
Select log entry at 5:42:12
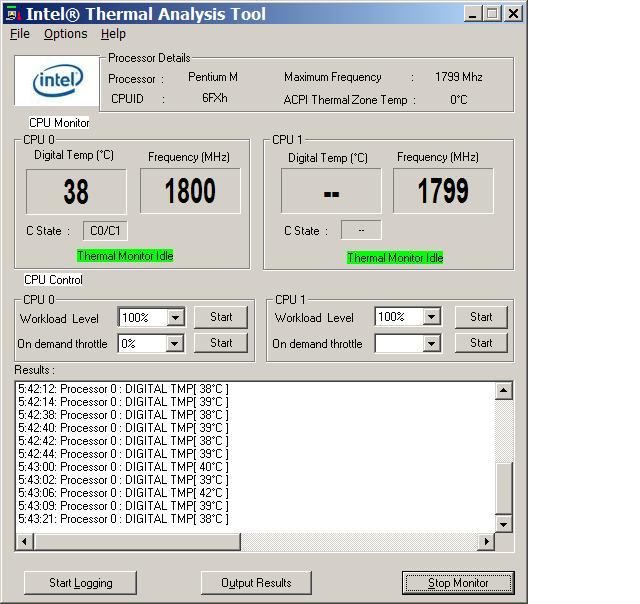[x=123, y=389]
